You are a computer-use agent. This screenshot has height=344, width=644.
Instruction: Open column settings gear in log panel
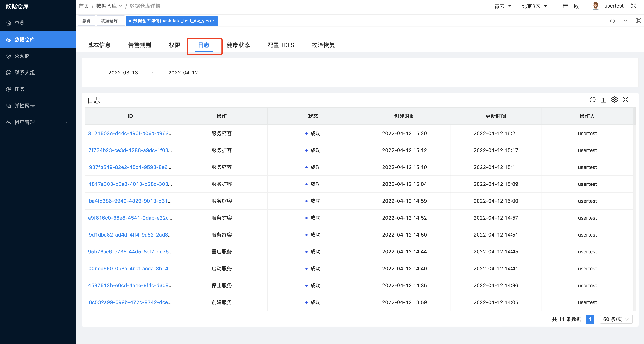click(615, 100)
